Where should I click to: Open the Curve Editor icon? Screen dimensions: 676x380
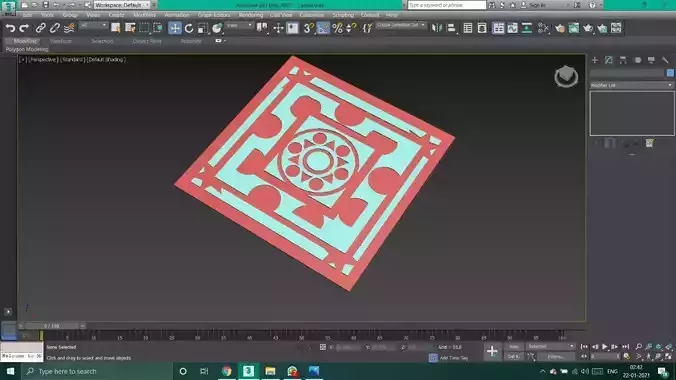coord(513,28)
